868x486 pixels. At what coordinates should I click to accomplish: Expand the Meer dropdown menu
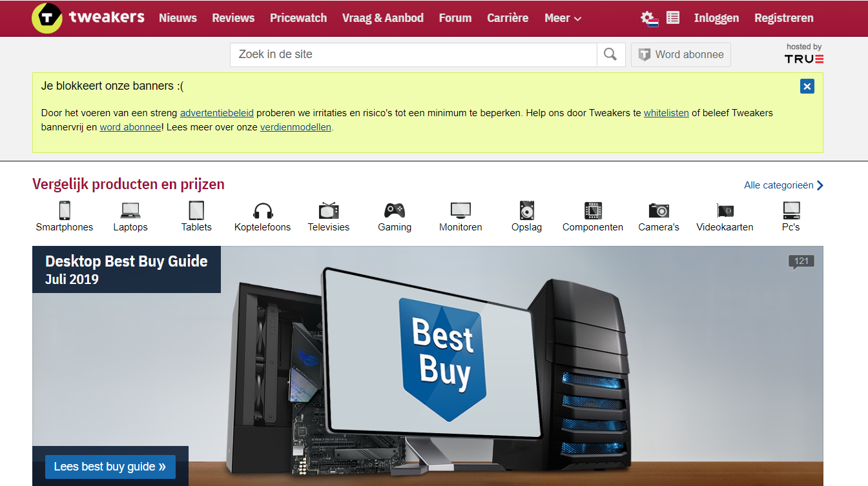(563, 18)
